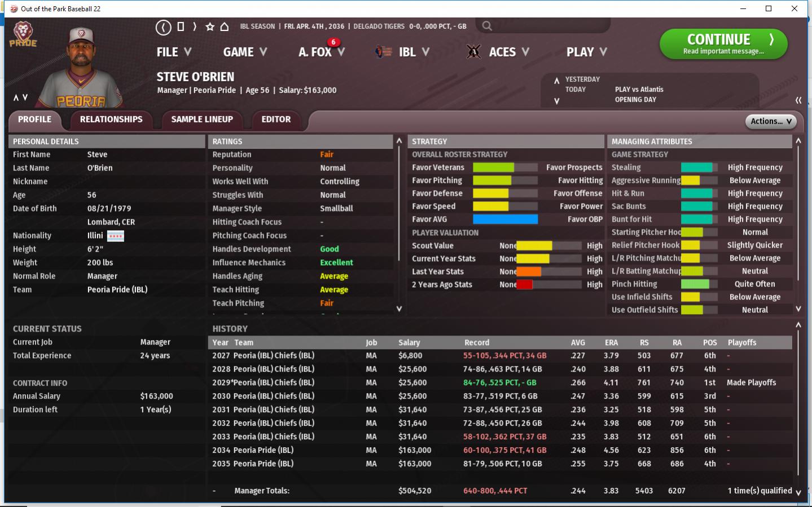Open the Sample Lineup tab
The height and width of the screenshot is (507, 812).
pyautogui.click(x=202, y=120)
